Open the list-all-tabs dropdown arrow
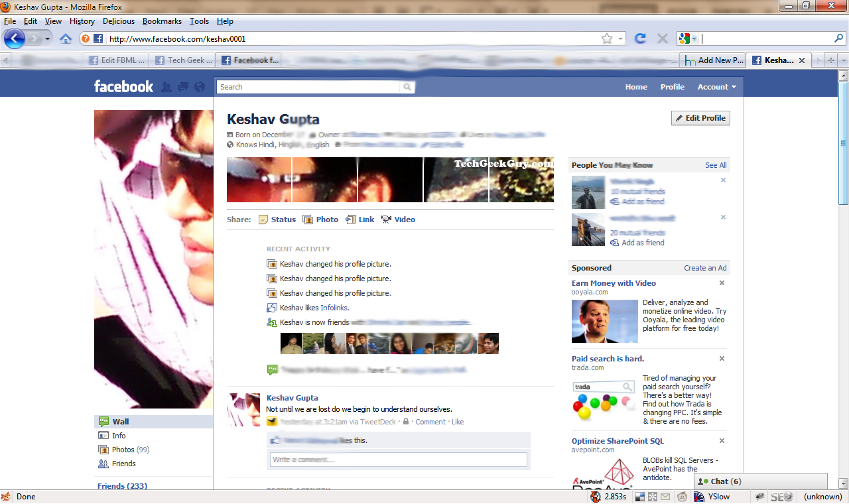Image resolution: width=849 pixels, height=504 pixels. tap(844, 60)
